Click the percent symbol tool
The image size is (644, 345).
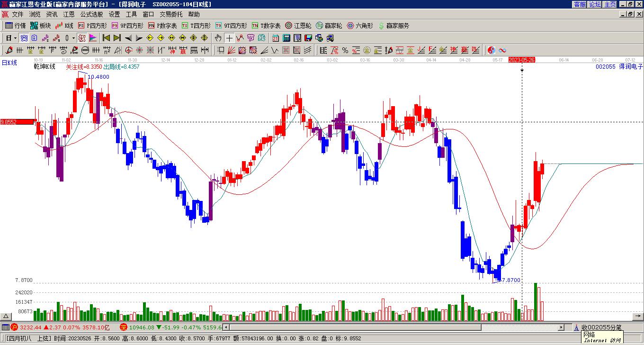[x=345, y=50]
